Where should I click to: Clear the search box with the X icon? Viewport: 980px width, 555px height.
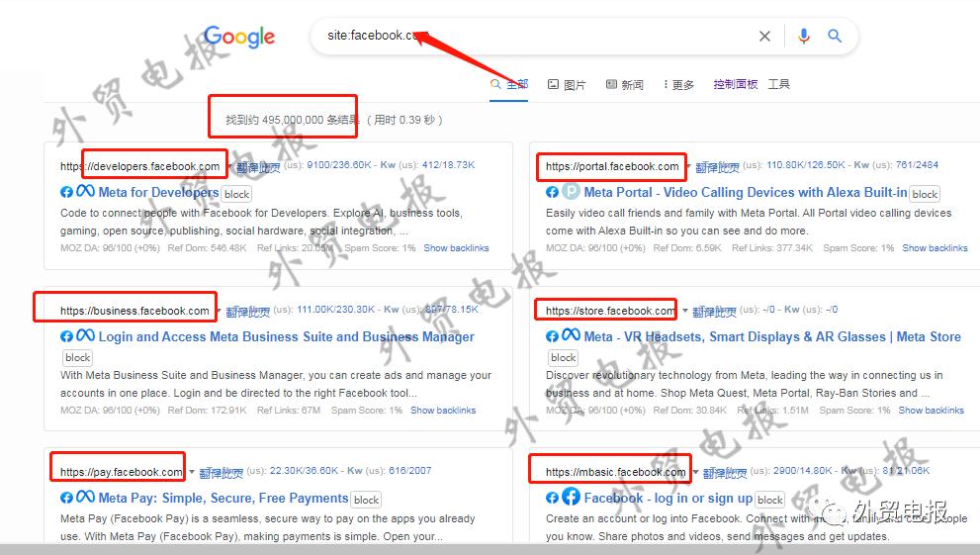point(764,37)
